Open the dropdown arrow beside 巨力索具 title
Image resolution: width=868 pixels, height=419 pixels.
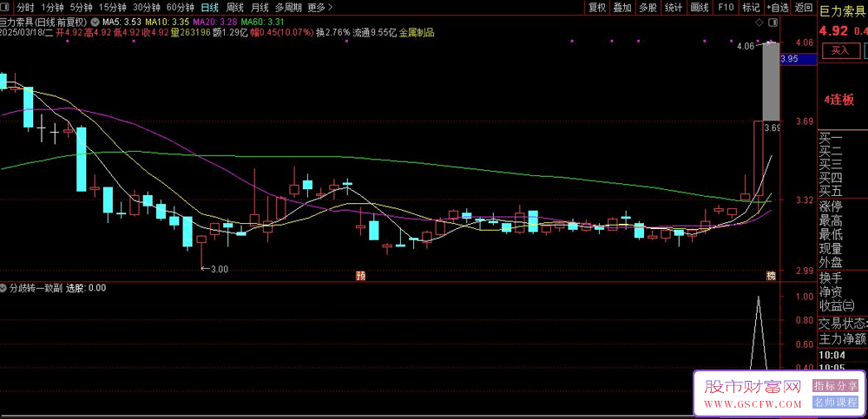click(95, 23)
